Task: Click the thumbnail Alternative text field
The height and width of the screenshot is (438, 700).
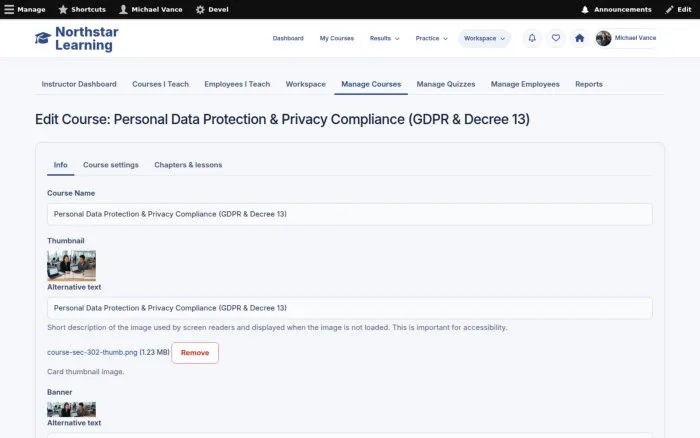Action: (x=350, y=308)
